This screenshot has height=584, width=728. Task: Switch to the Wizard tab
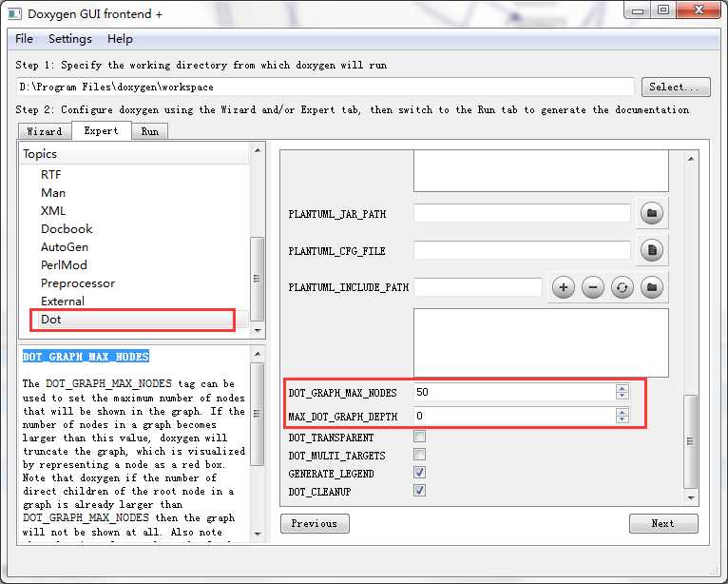point(45,131)
